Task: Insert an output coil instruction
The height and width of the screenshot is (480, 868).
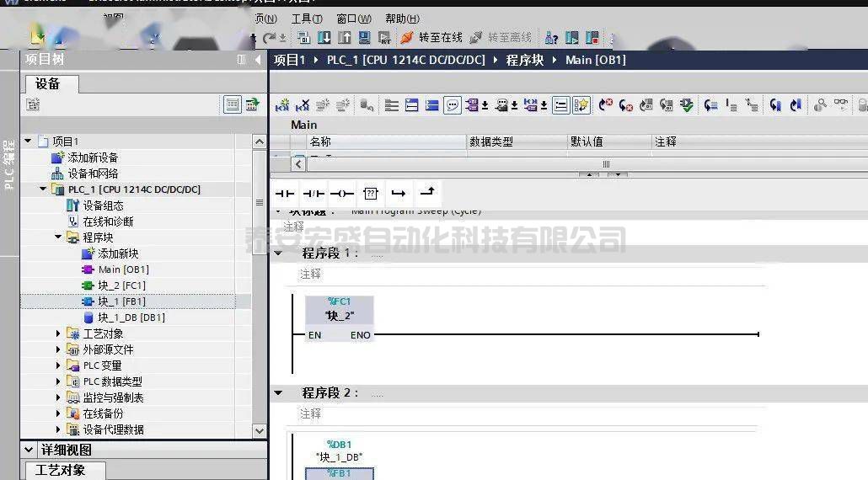Action: pyautogui.click(x=341, y=193)
